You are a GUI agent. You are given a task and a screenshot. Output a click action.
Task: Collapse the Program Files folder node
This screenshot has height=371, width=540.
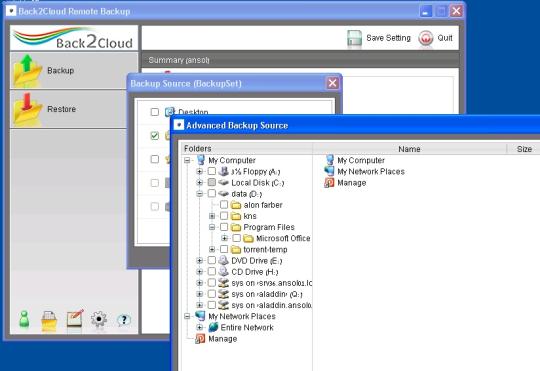click(x=212, y=227)
